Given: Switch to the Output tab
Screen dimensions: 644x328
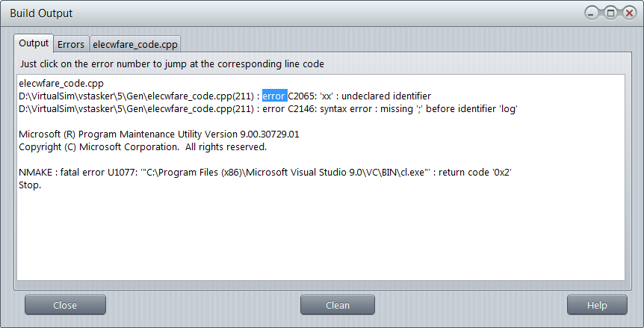Looking at the screenshot, I should 34,43.
